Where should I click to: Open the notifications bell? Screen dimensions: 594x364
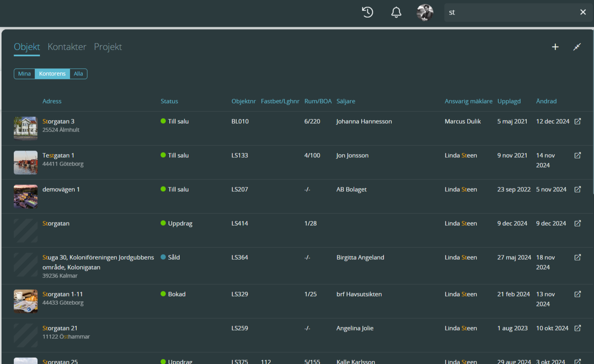396,12
